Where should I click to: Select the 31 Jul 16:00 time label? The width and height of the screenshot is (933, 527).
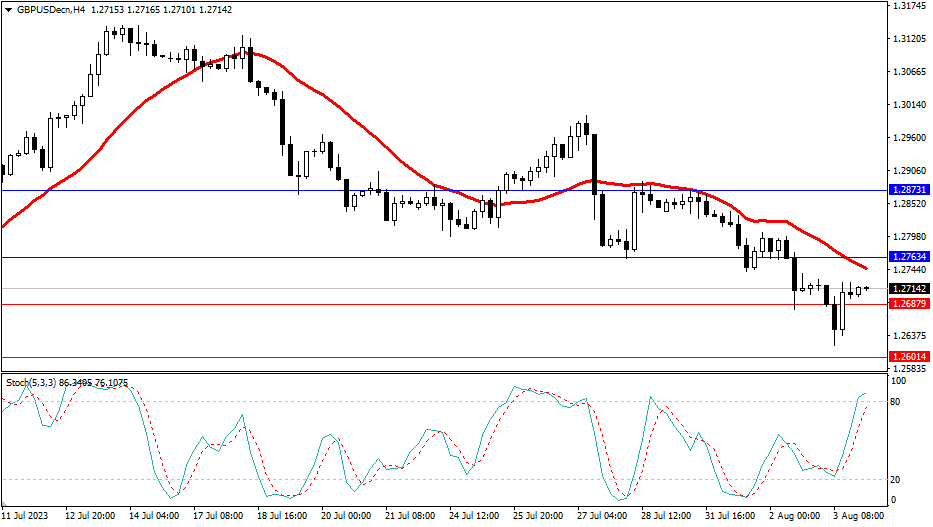(x=730, y=516)
